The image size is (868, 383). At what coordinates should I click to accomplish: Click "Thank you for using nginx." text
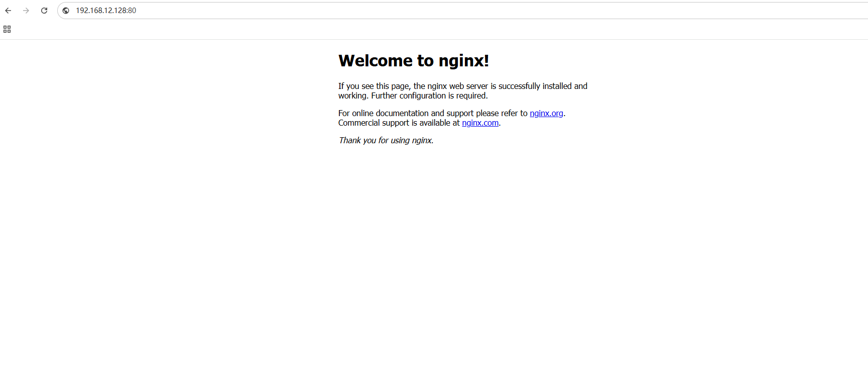[386, 141]
